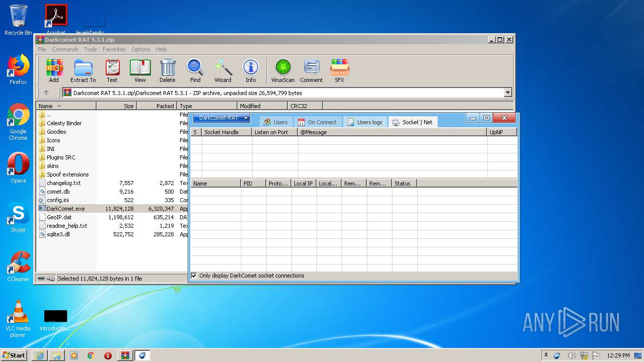Open the Commands menu

coord(65,49)
